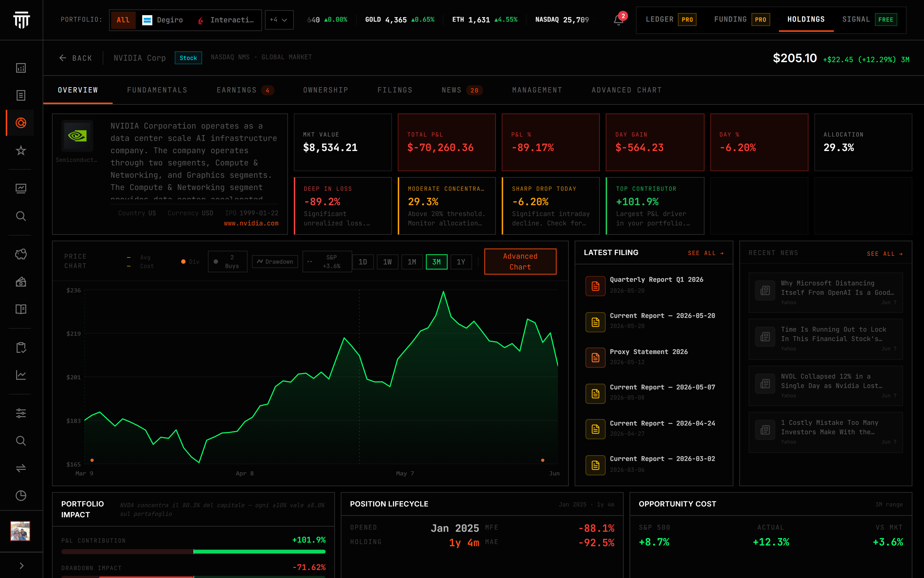This screenshot has width=924, height=578.
Task: Expand the +4 portfolios dropdown
Action: (279, 20)
